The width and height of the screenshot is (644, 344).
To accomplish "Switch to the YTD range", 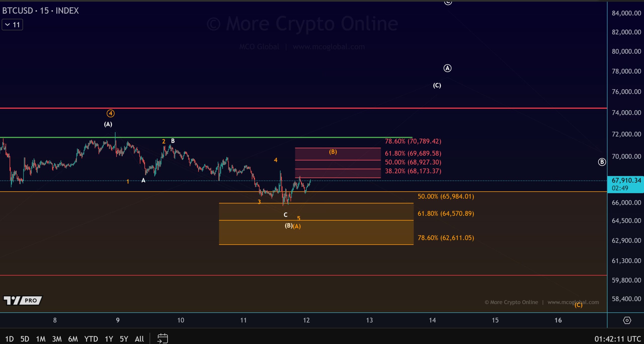I will tap(92, 338).
